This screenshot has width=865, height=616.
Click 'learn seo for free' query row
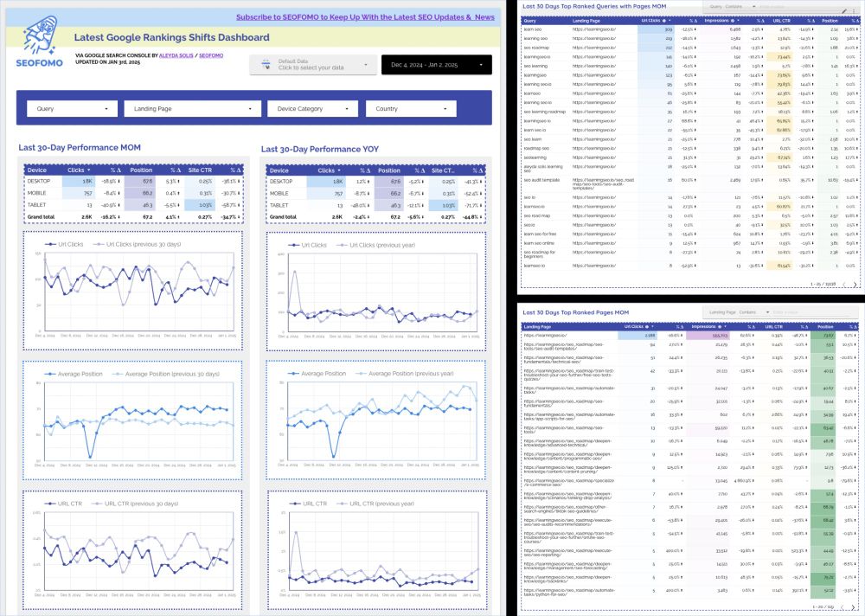click(689, 234)
